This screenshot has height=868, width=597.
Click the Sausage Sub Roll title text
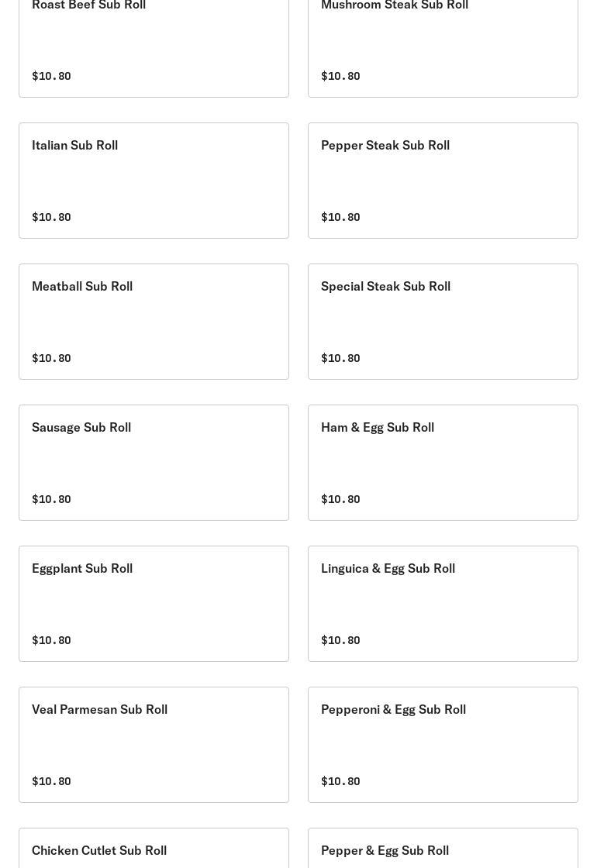pyautogui.click(x=81, y=427)
